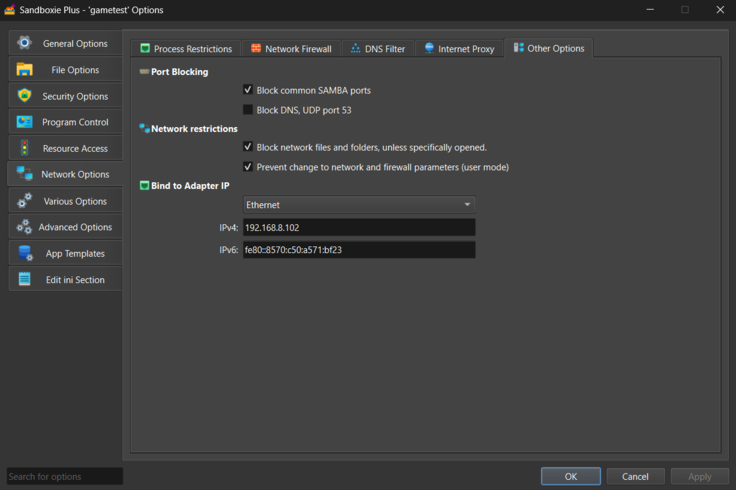The image size is (736, 490).
Task: Open App Templates icon
Action: click(x=25, y=254)
